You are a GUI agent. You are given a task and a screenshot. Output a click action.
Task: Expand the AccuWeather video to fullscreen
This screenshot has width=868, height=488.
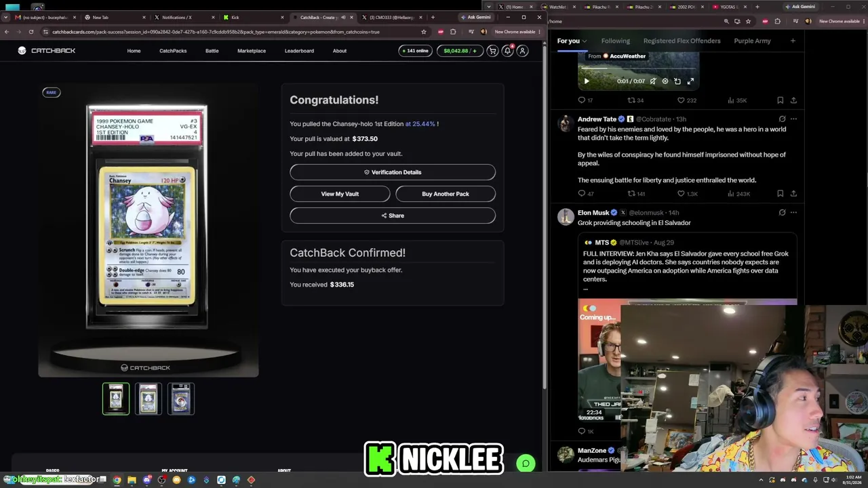[690, 81]
